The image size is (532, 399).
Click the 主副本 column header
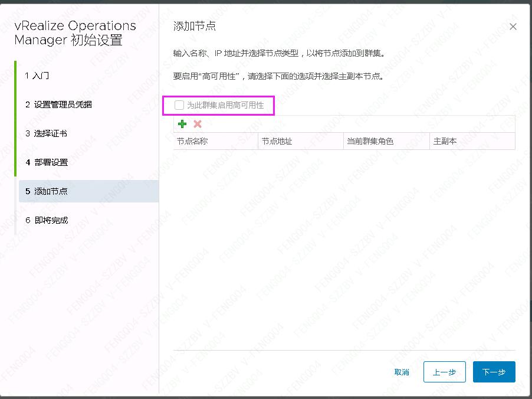coord(472,141)
